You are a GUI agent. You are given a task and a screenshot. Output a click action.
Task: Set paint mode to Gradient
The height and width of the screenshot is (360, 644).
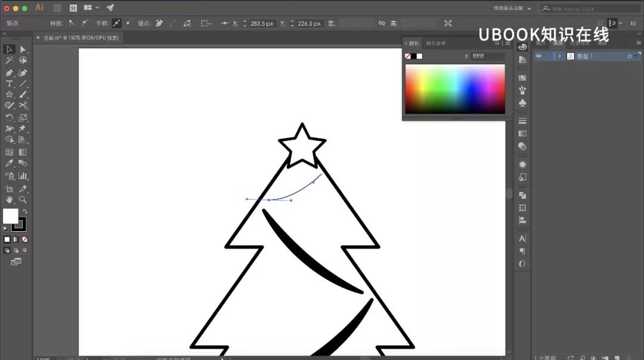16,240
